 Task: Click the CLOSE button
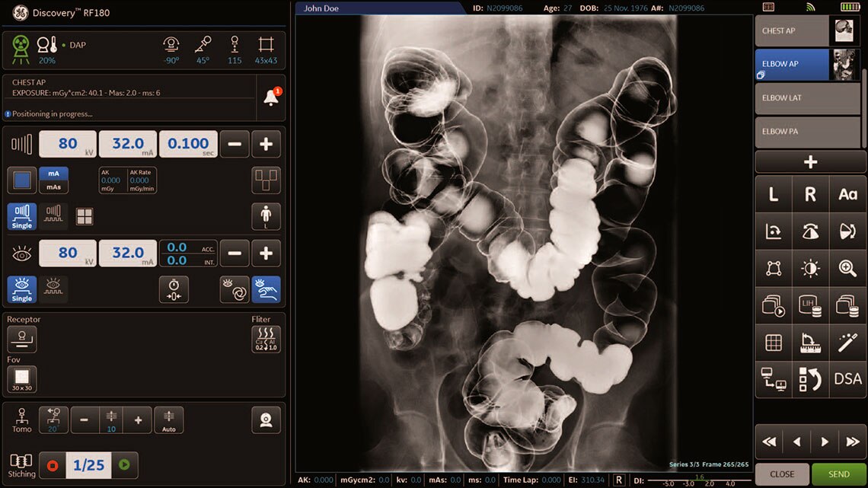782,474
